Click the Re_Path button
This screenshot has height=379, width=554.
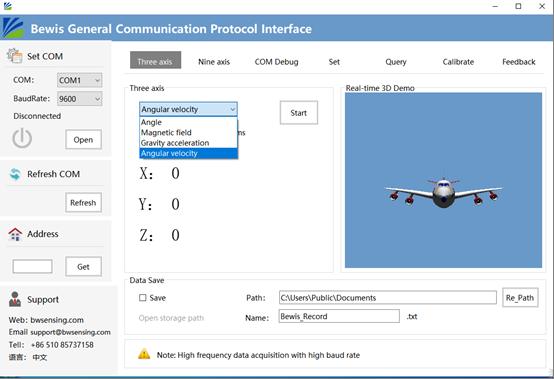(520, 298)
